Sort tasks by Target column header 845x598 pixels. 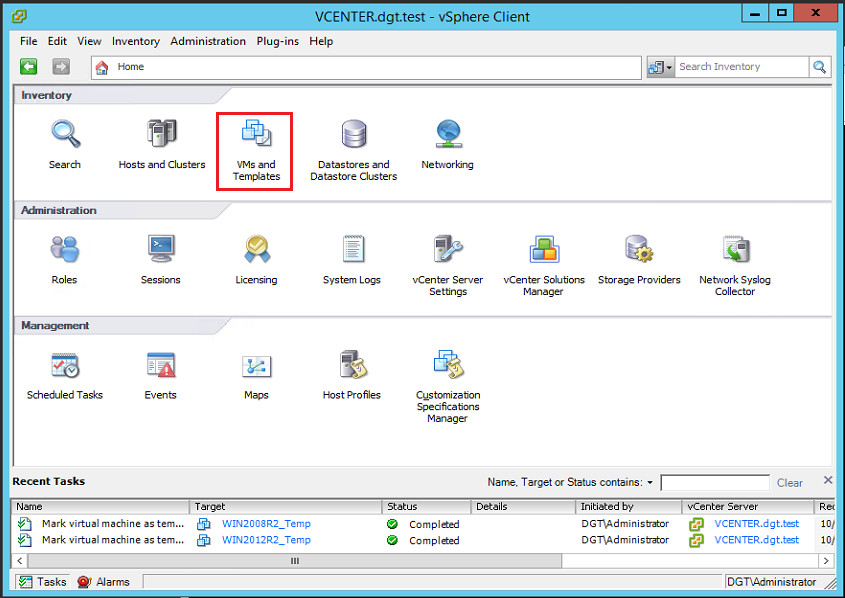[x=286, y=506]
